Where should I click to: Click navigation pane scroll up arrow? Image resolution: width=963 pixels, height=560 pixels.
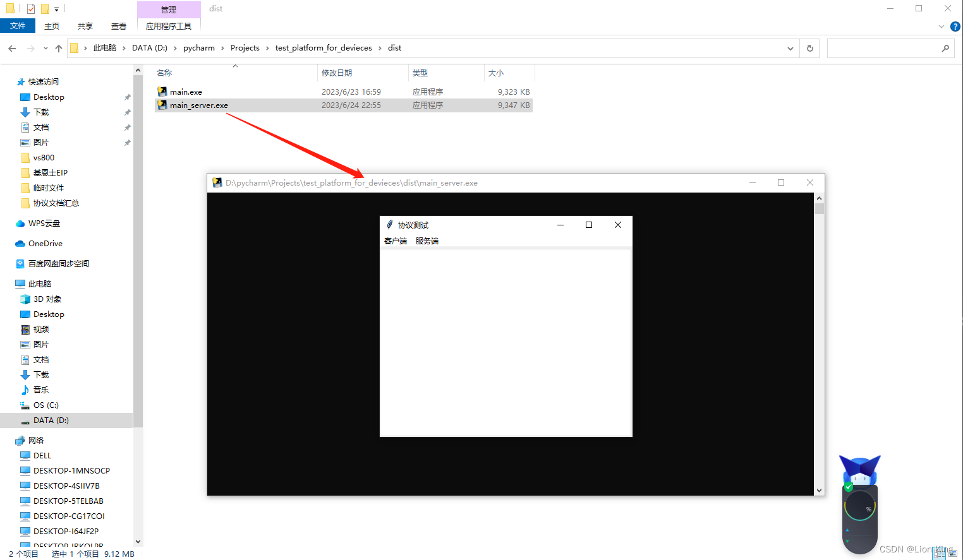click(138, 71)
